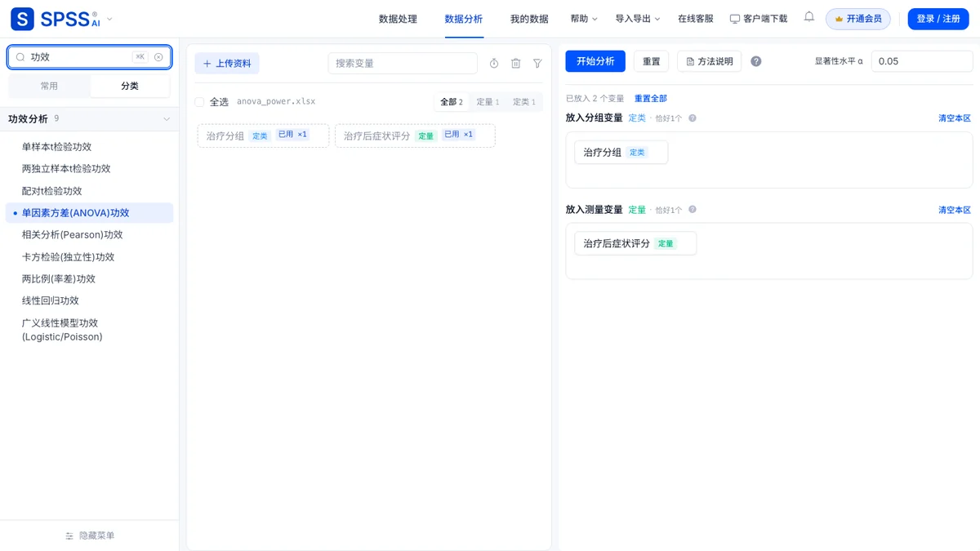The image size is (980, 551).
Task: Click 清空本区 for grouping variable
Action: (955, 118)
